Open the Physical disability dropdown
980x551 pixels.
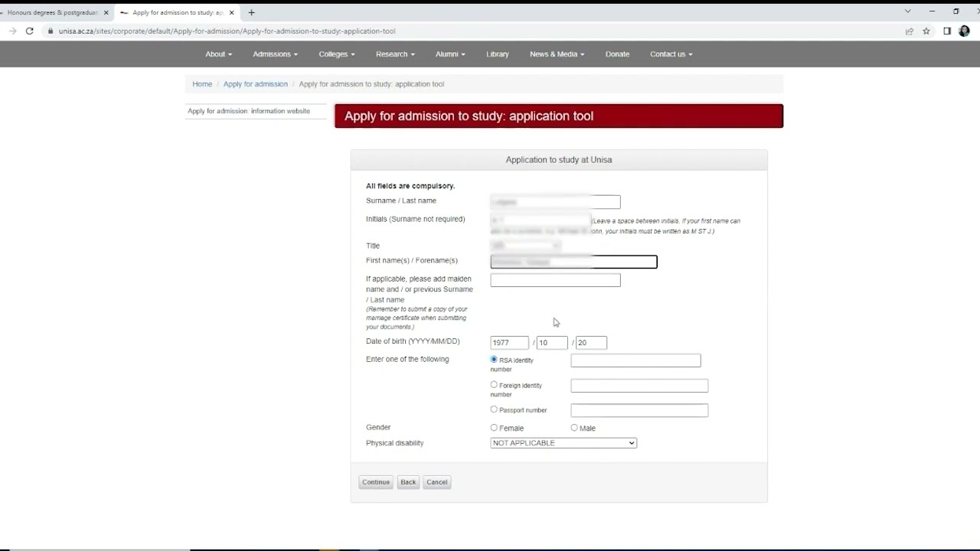point(563,443)
